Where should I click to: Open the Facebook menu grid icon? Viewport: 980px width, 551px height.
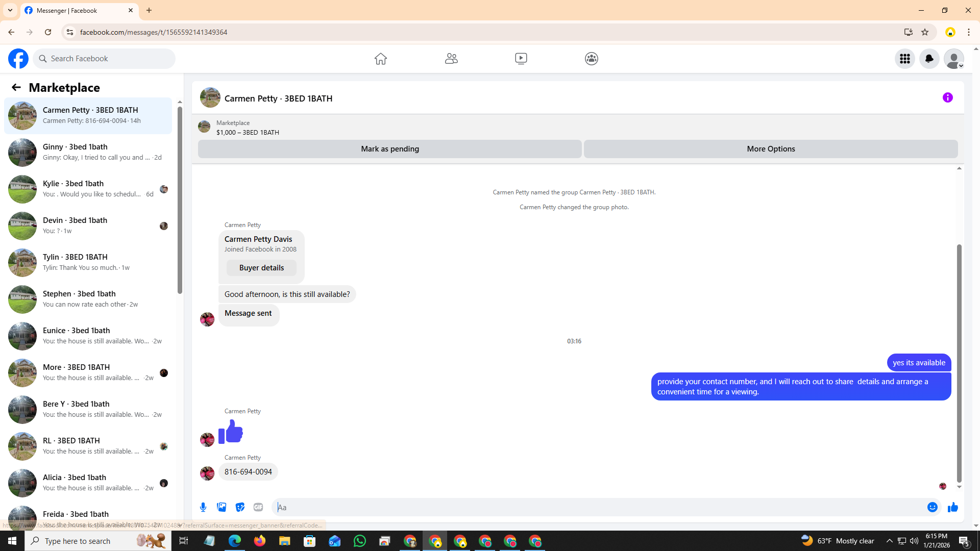coord(904,59)
